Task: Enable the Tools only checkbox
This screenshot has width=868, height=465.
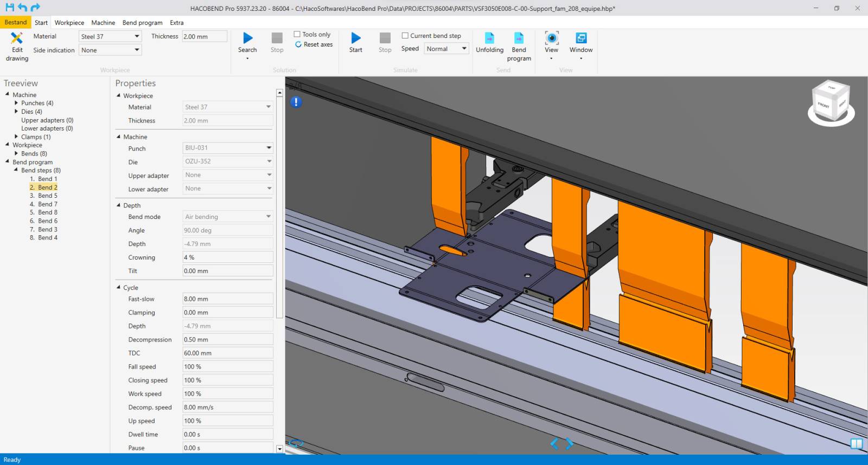Action: click(x=297, y=34)
